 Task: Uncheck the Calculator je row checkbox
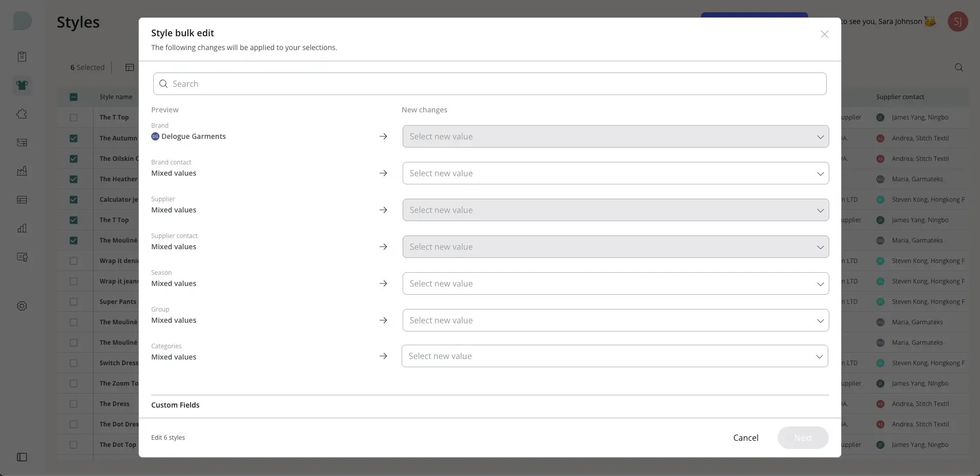(x=74, y=200)
